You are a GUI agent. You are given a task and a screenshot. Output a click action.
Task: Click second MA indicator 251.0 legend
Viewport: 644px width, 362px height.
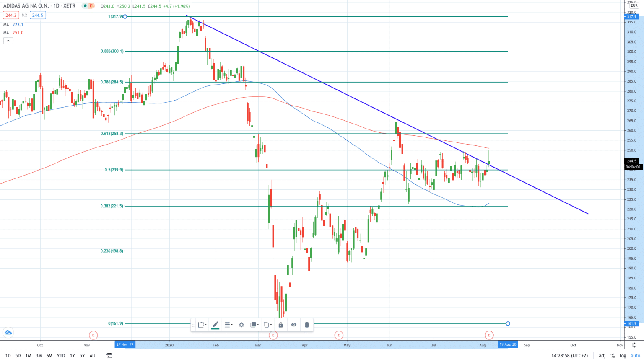point(13,33)
